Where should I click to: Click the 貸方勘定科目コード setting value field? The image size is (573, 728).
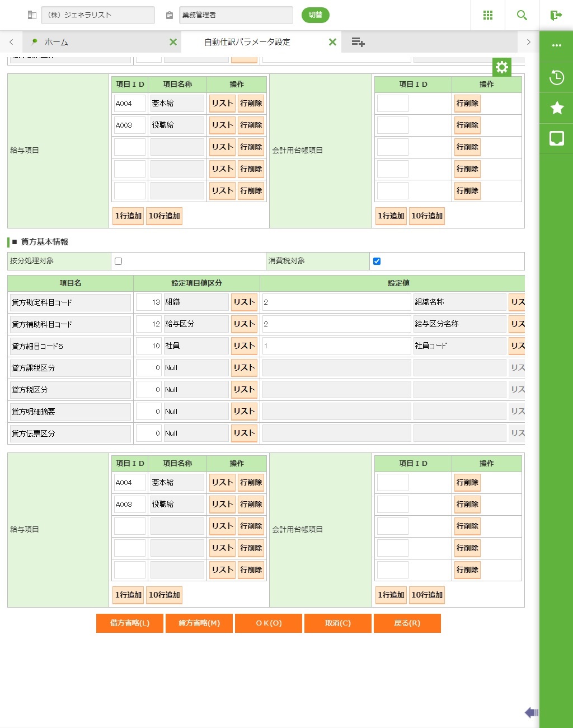[336, 302]
